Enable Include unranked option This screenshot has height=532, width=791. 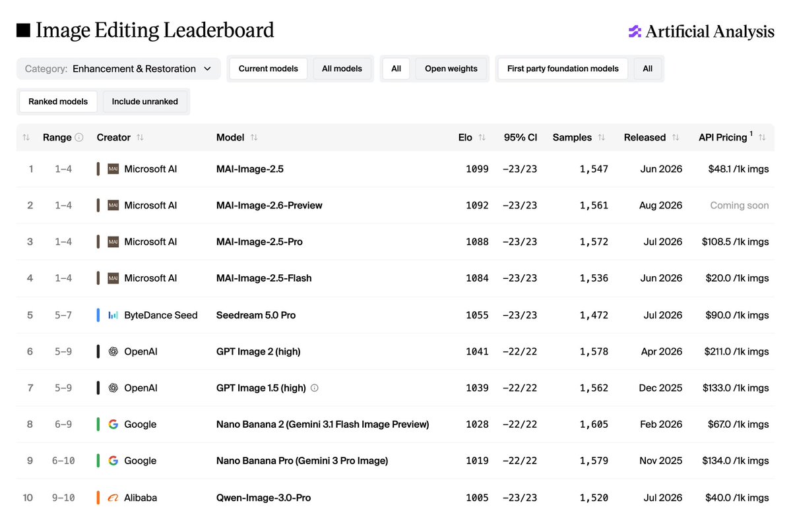click(144, 102)
